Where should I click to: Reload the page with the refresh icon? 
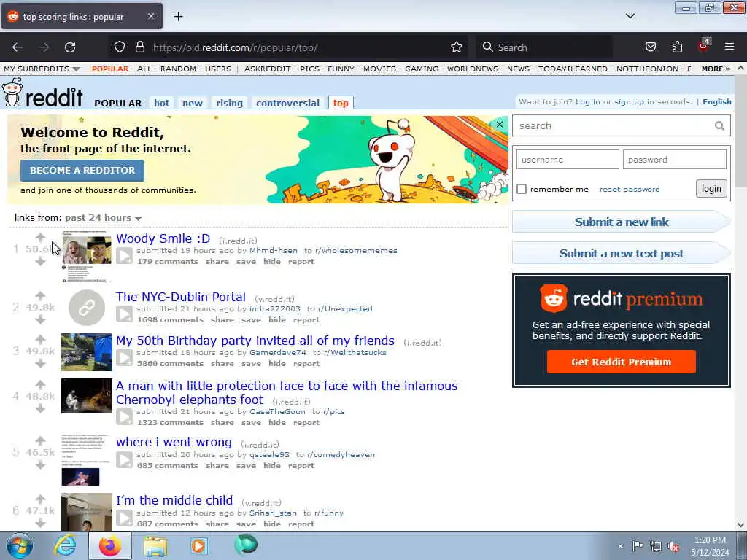[70, 47]
